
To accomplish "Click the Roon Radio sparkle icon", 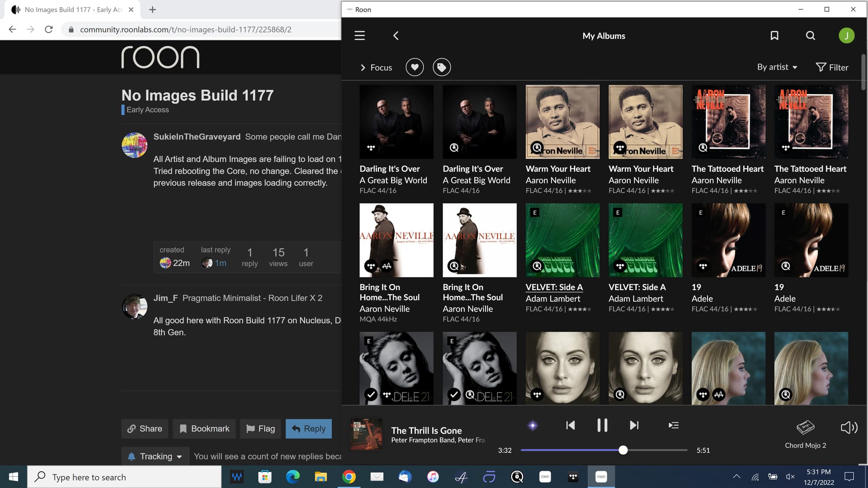I will (533, 425).
